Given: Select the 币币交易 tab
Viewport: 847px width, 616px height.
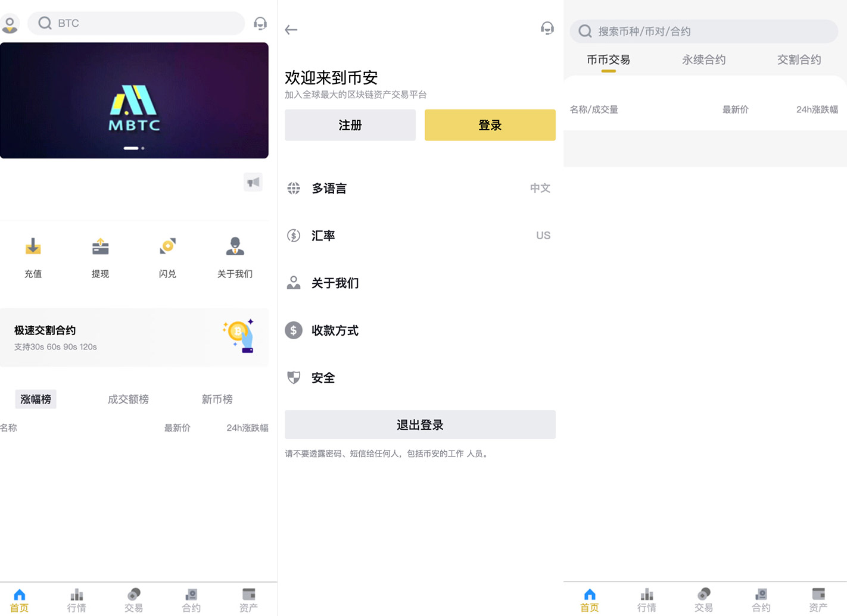Looking at the screenshot, I should coord(608,60).
